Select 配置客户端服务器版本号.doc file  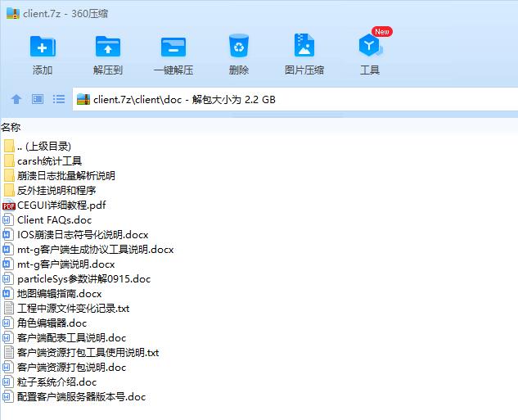pyautogui.click(x=81, y=397)
